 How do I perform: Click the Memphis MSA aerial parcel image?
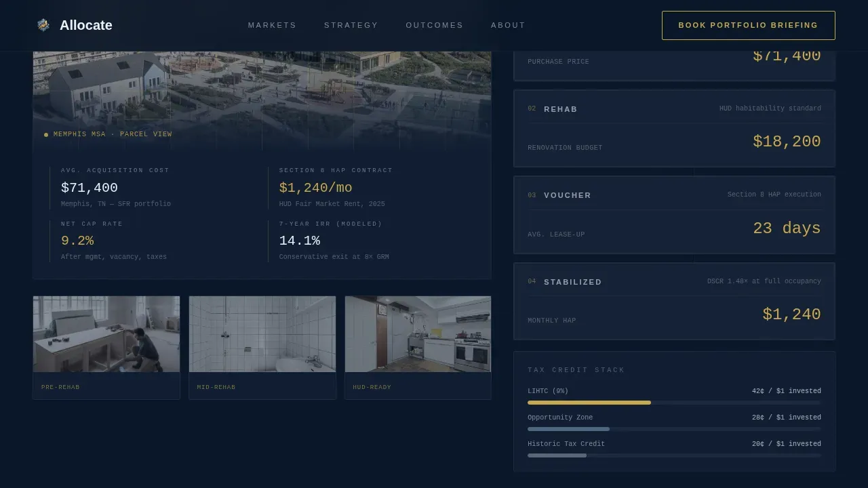point(262,100)
